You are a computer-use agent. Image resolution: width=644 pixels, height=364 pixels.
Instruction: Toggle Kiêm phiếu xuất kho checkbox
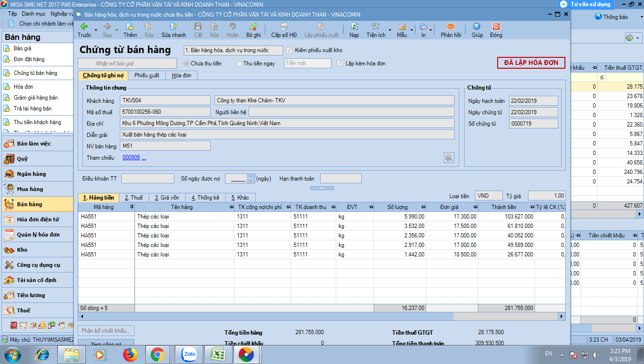(289, 50)
